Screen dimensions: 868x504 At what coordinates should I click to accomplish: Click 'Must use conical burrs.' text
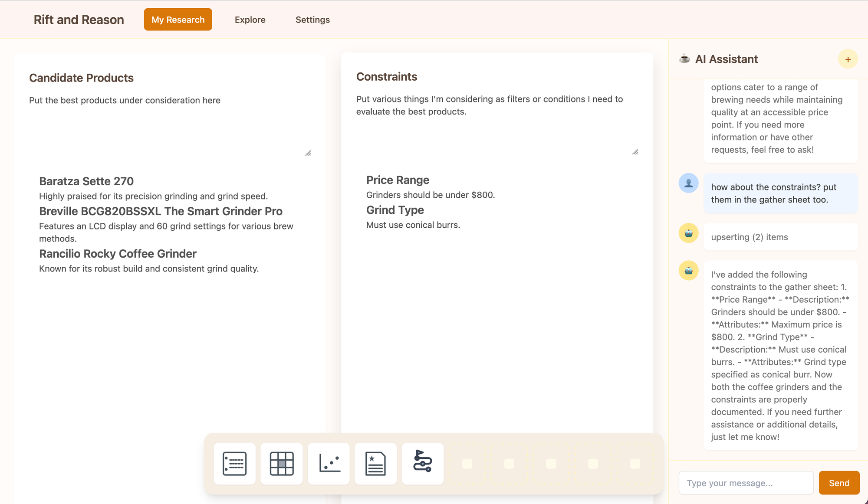413,225
